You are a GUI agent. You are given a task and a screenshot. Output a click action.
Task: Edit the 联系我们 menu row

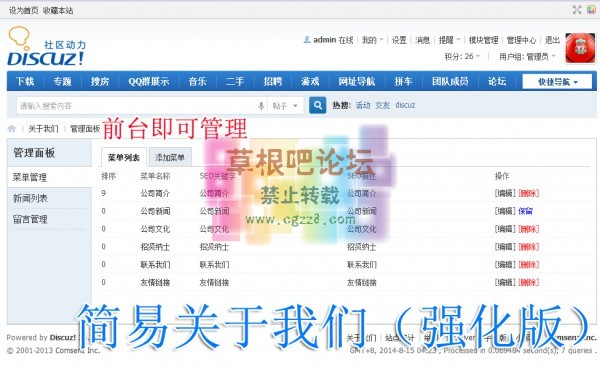(505, 264)
